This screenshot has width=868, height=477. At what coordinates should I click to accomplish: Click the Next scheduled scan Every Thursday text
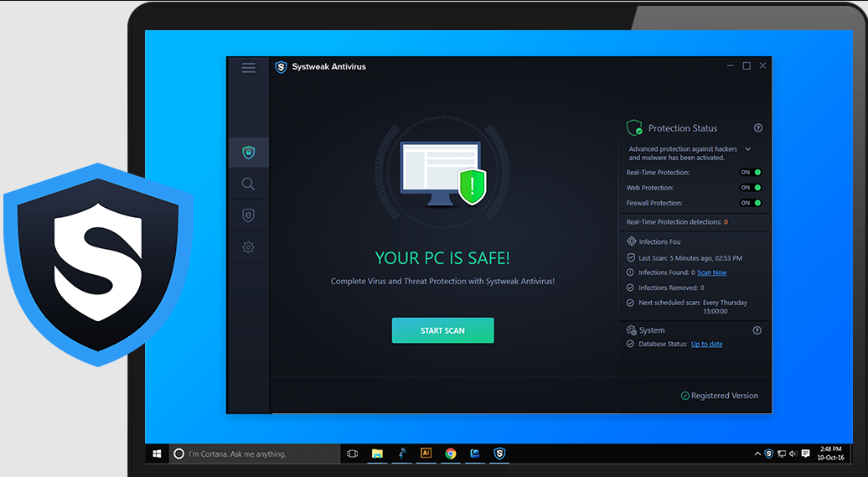point(693,307)
